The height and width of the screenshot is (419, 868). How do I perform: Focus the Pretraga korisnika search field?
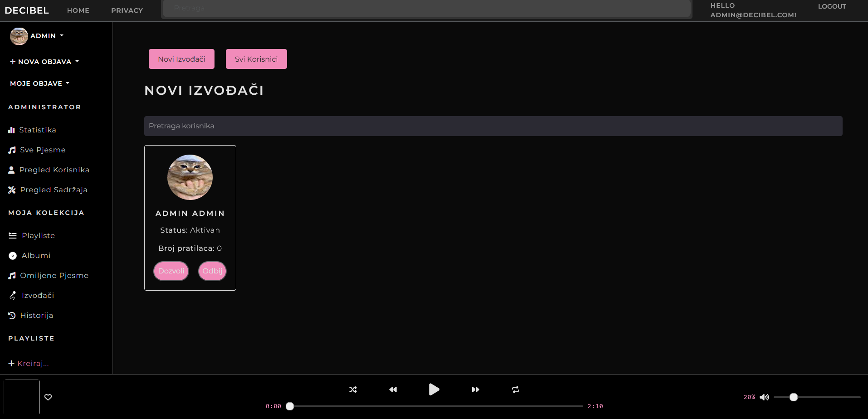click(493, 126)
